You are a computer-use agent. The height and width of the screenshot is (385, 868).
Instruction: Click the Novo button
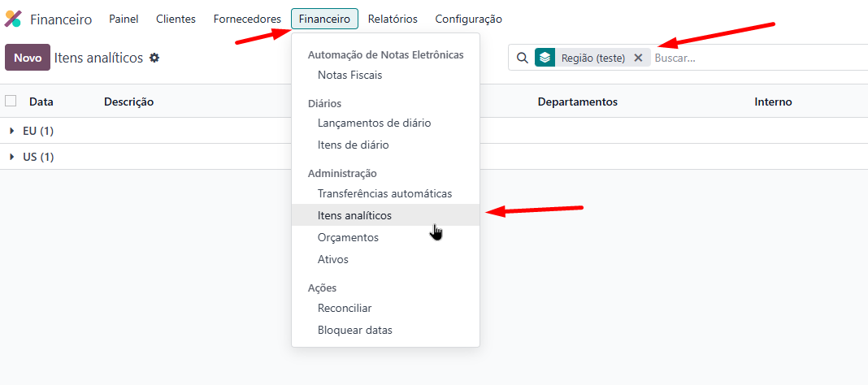tap(28, 58)
